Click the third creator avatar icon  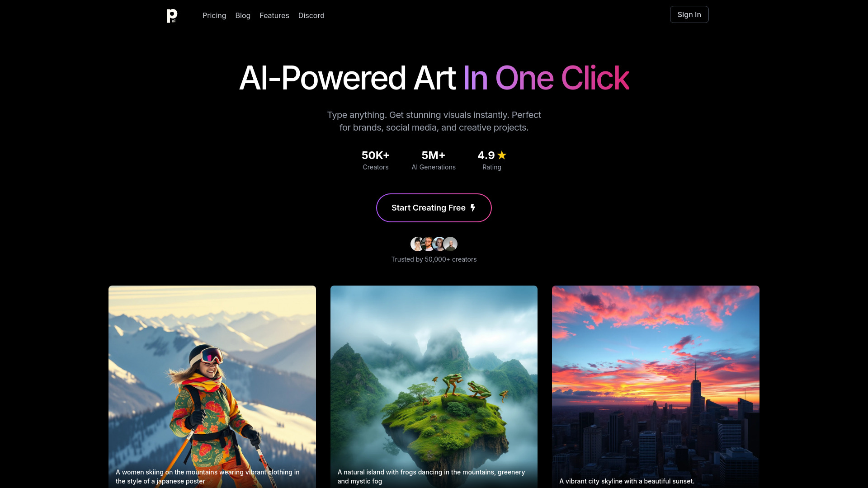pos(439,244)
